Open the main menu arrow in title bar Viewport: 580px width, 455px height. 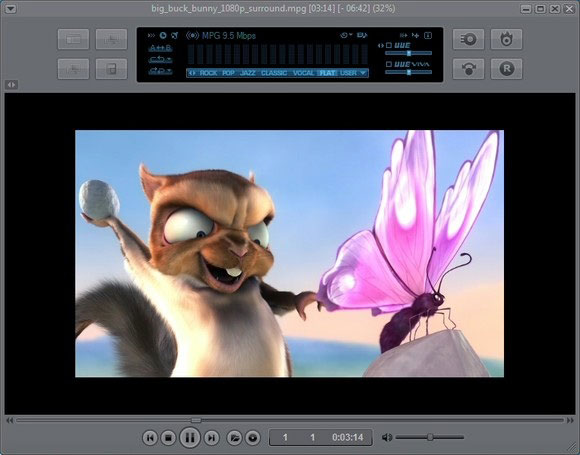10,9
